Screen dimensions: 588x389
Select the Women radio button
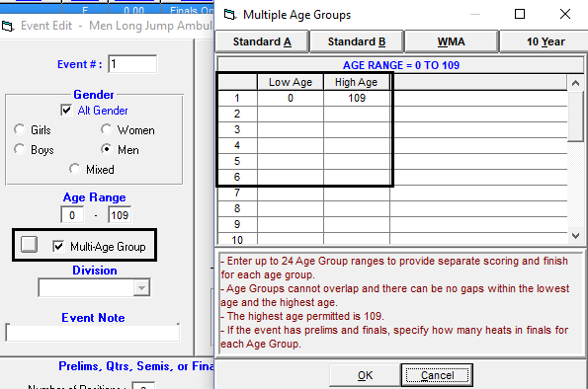click(x=107, y=129)
